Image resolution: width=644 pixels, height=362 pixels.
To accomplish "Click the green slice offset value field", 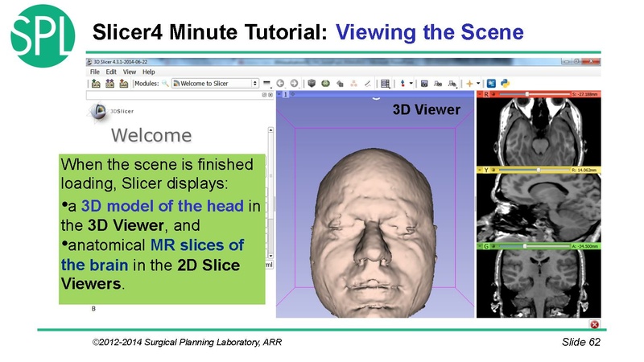I will click(x=586, y=246).
